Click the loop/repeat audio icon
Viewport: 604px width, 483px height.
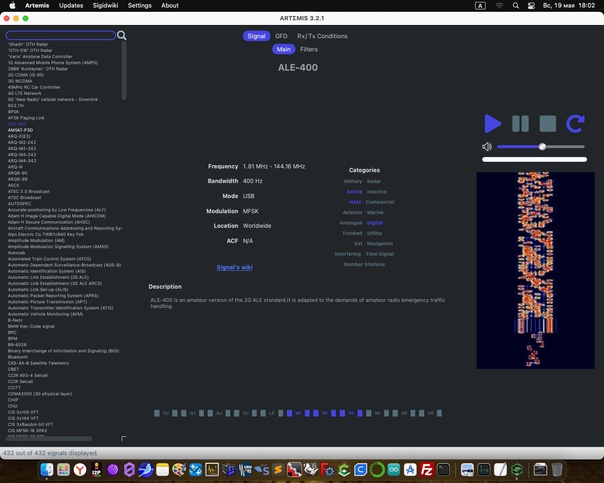click(x=575, y=124)
